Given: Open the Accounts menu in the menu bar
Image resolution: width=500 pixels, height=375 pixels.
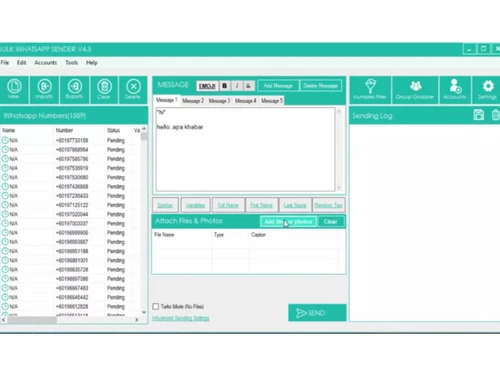Looking at the screenshot, I should point(46,62).
